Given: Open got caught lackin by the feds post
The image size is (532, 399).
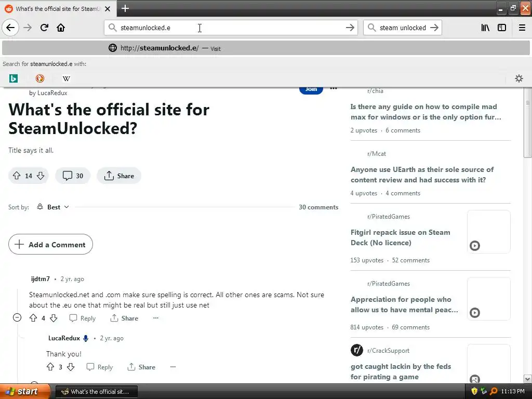Looking at the screenshot, I should pyautogui.click(x=401, y=371).
